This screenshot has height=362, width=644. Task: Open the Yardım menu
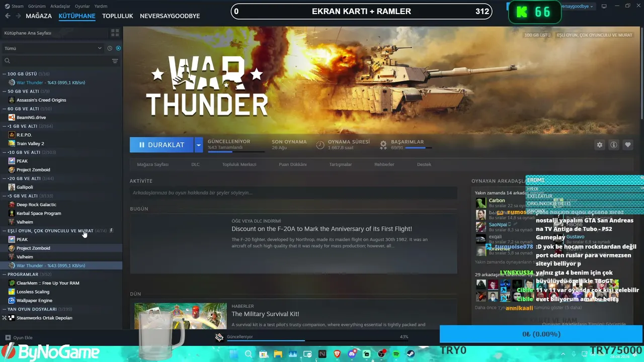coord(101,6)
